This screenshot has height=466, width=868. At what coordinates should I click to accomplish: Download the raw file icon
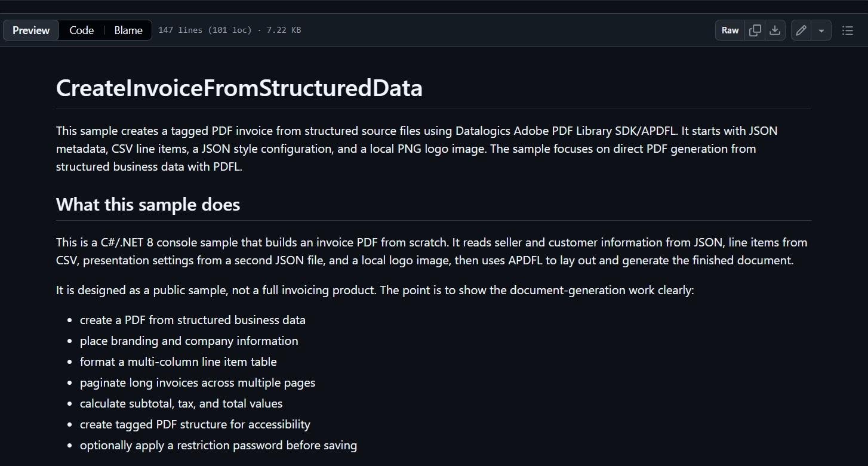(775, 30)
